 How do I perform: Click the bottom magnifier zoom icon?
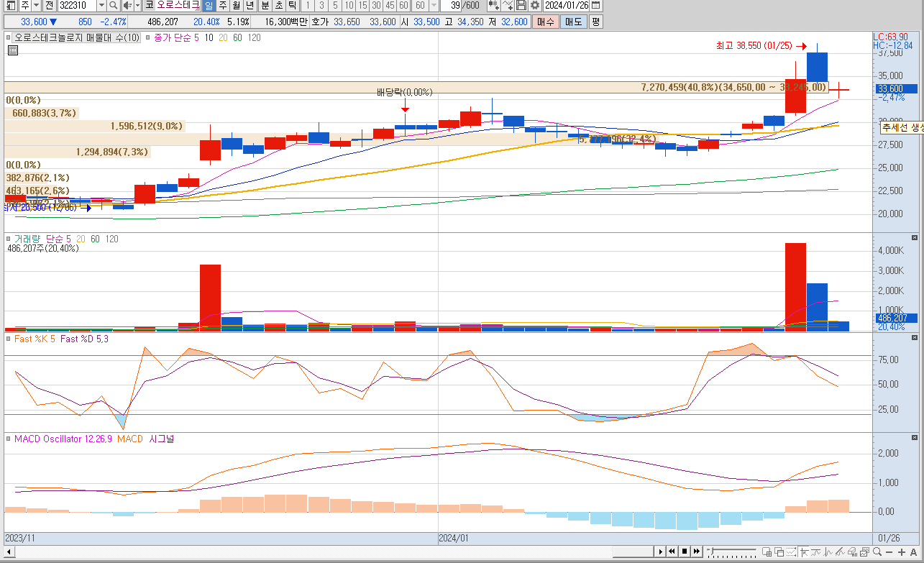[877, 551]
